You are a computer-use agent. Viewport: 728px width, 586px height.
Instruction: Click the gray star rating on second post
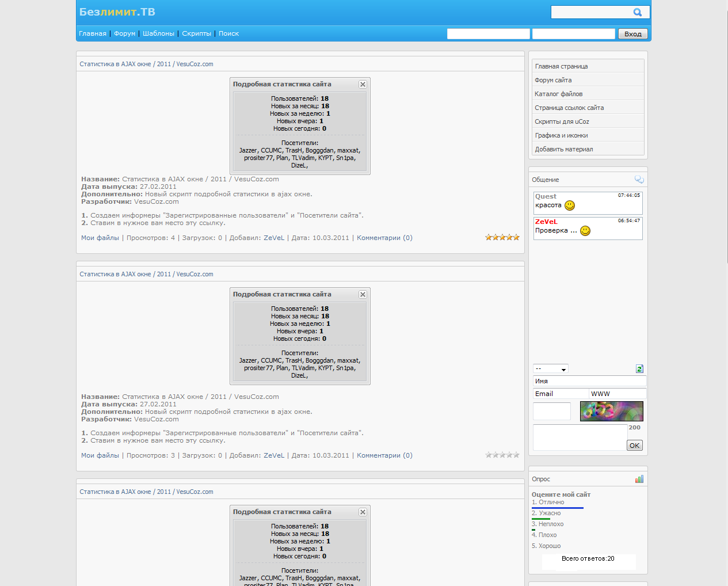(x=502, y=455)
